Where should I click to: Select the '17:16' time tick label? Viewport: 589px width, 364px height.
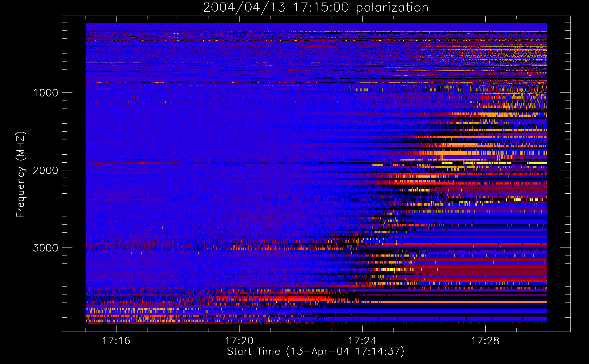tap(116, 341)
